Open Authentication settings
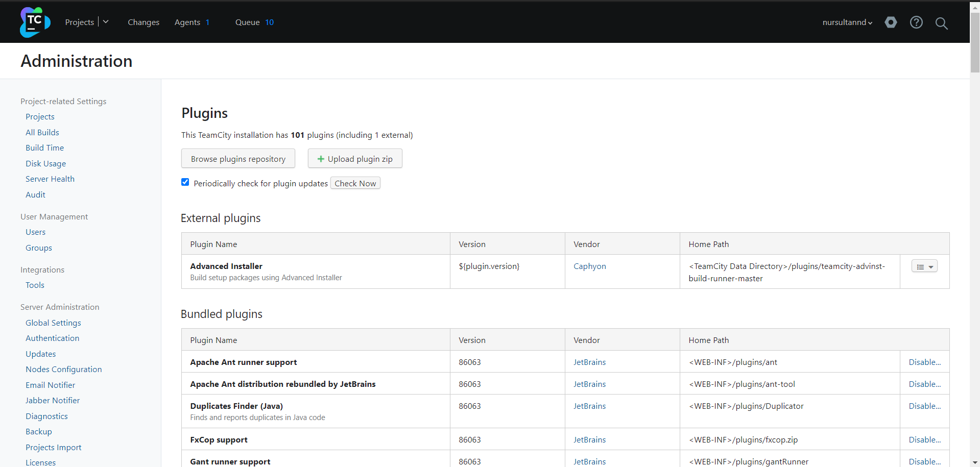980x467 pixels. pos(53,338)
